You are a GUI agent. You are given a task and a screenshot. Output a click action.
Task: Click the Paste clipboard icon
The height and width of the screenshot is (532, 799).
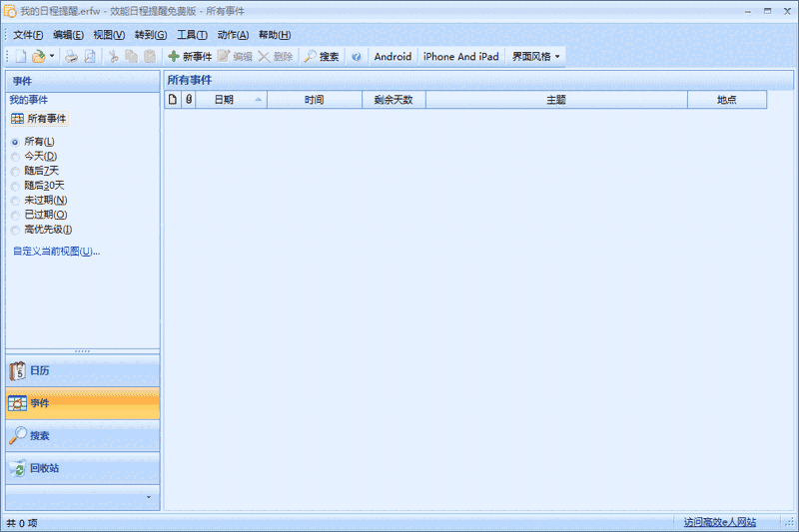(150, 57)
